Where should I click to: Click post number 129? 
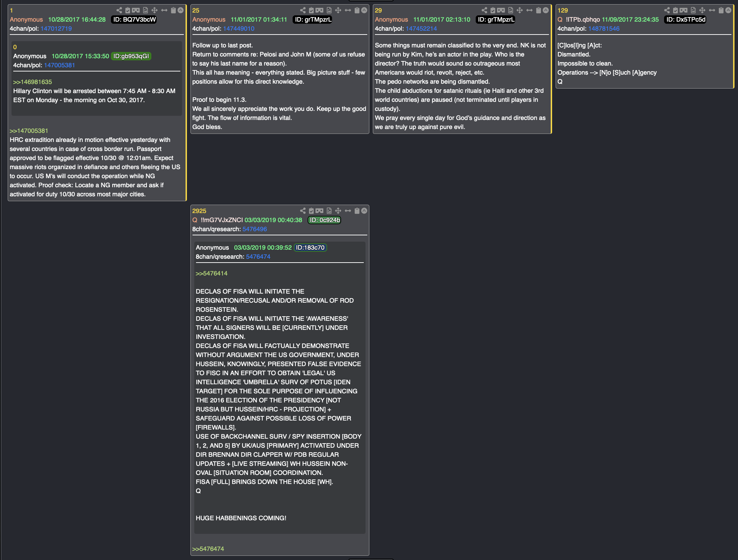point(563,10)
